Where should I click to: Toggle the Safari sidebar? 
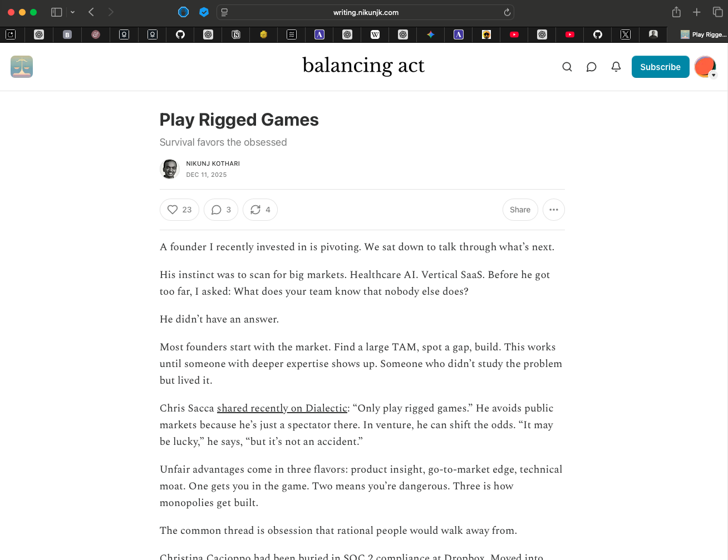pyautogui.click(x=56, y=12)
